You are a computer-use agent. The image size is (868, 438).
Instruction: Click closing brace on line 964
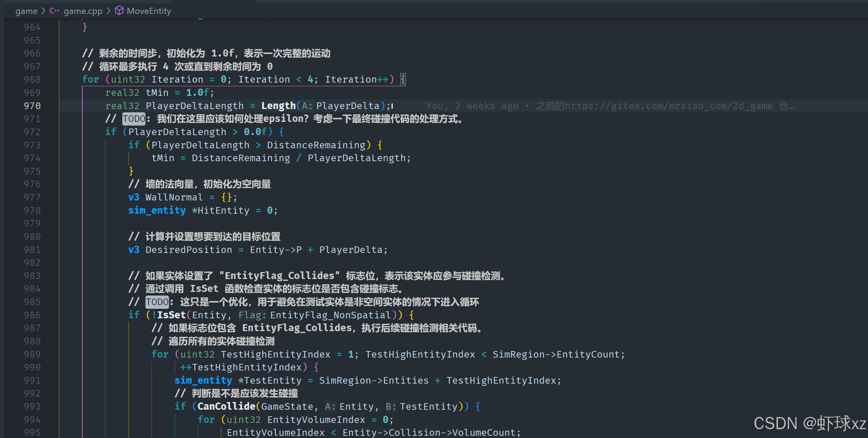pyautogui.click(x=85, y=27)
